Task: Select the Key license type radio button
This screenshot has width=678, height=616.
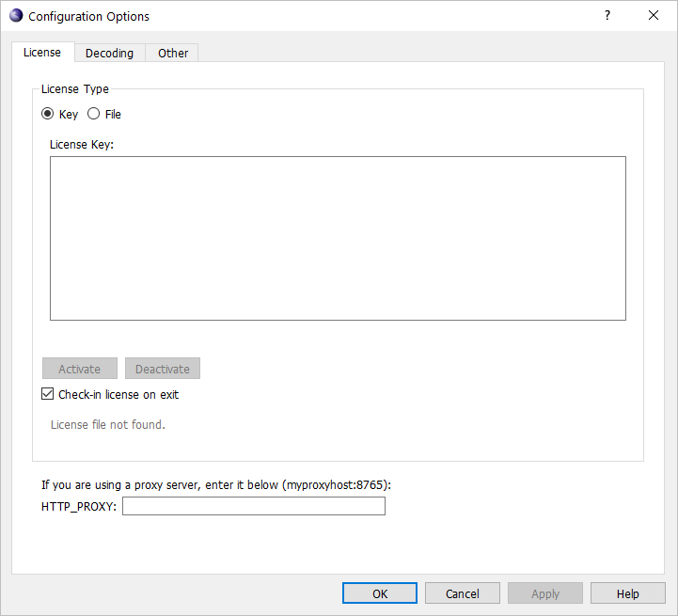Action: point(48,114)
